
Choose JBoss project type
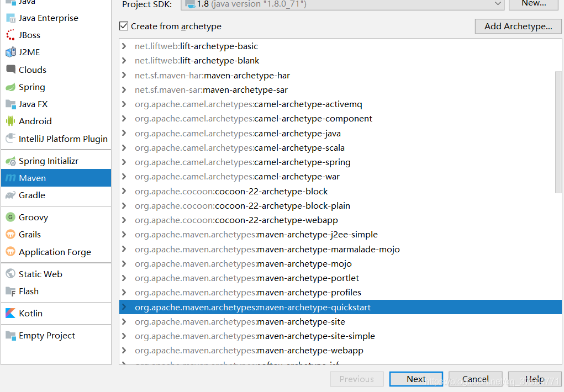56,35
